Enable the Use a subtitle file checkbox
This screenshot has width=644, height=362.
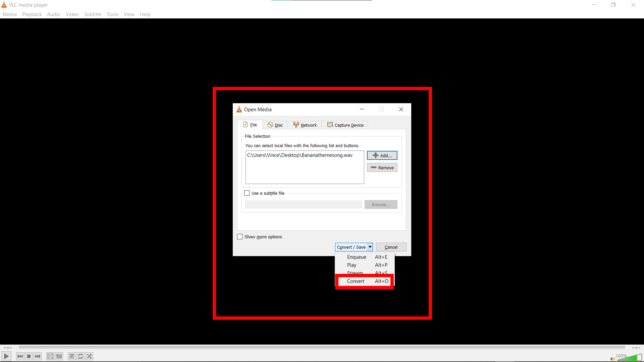[x=247, y=193]
